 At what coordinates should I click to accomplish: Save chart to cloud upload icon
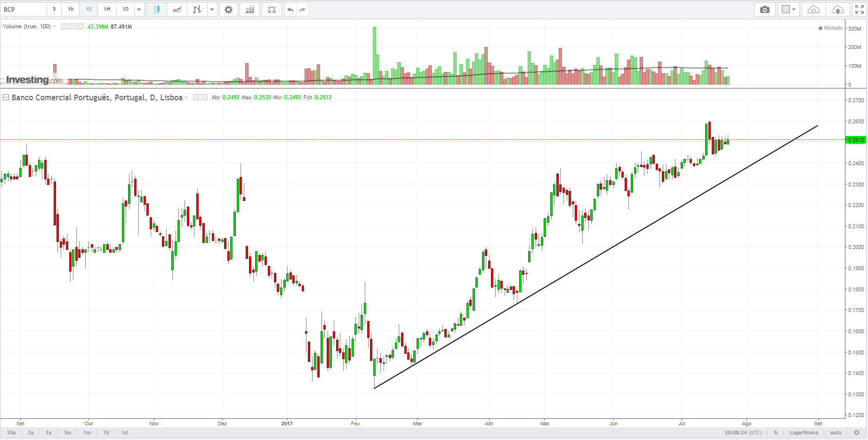click(x=838, y=9)
